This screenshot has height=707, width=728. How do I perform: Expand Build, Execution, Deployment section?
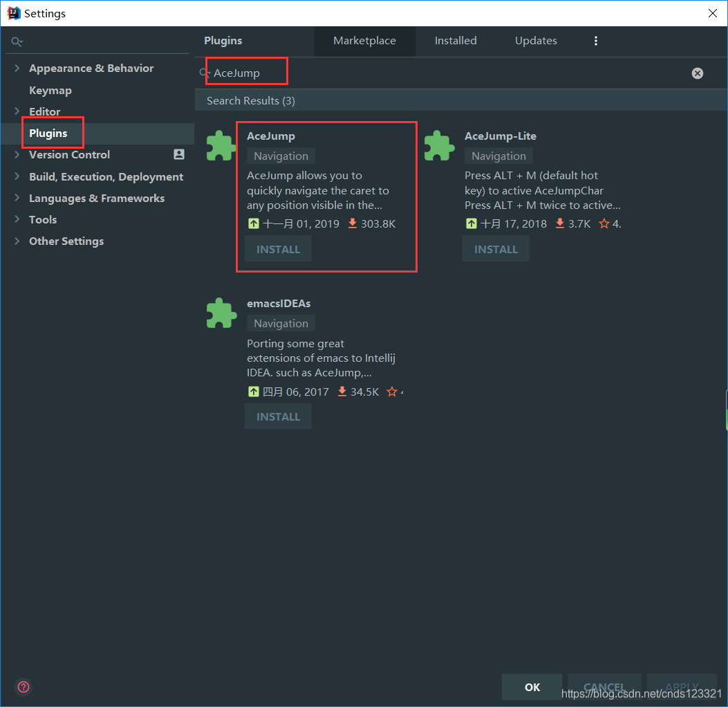coord(17,176)
